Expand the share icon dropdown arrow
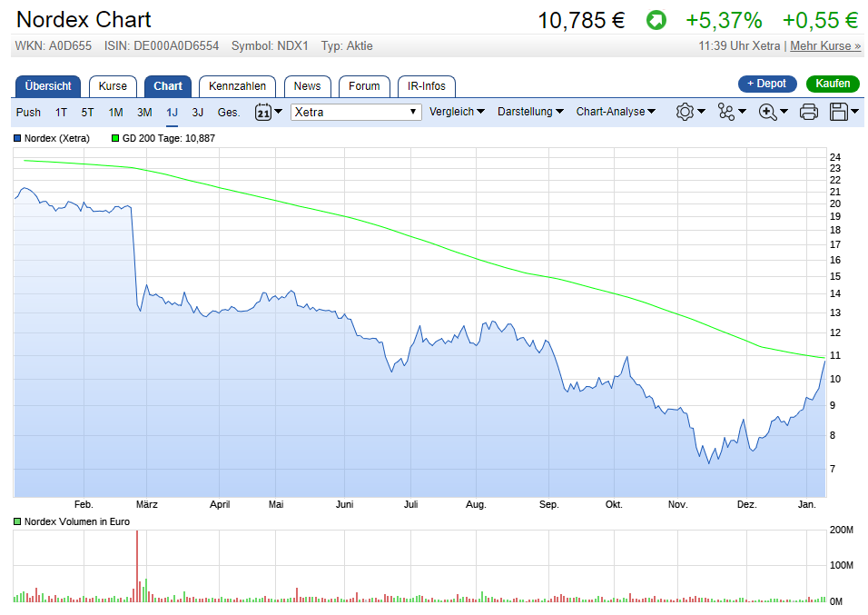This screenshot has width=868, height=615. 743,112
